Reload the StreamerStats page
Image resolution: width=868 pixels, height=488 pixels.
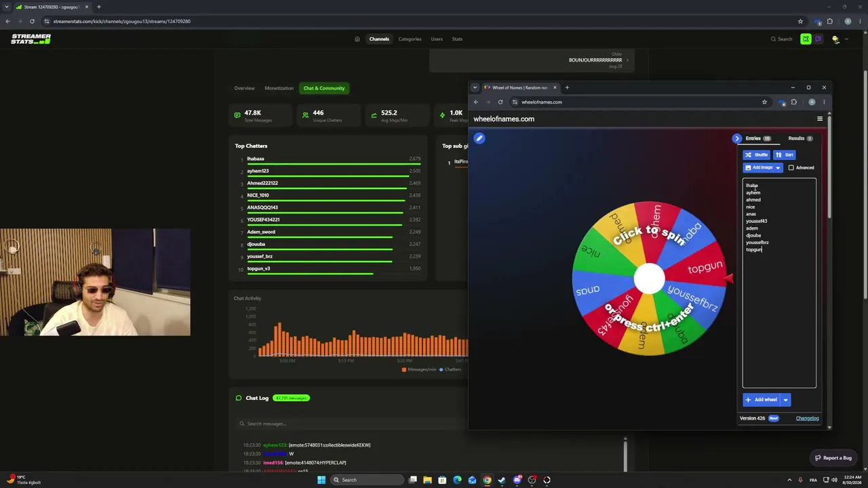tap(31, 22)
